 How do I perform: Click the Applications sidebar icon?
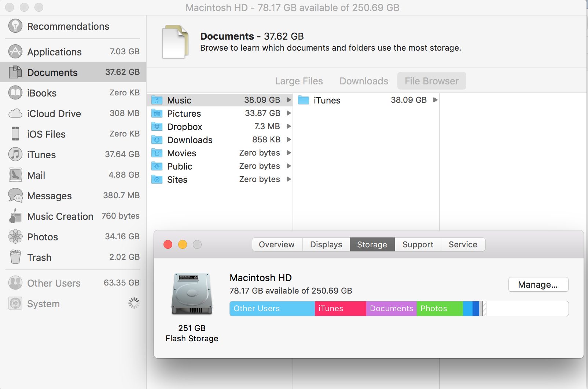coord(15,51)
